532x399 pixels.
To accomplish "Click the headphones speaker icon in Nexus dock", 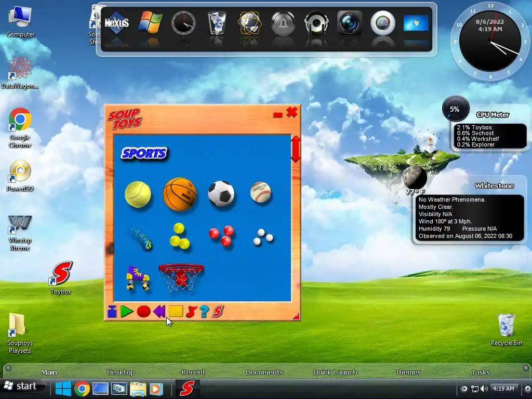I will pyautogui.click(x=316, y=23).
